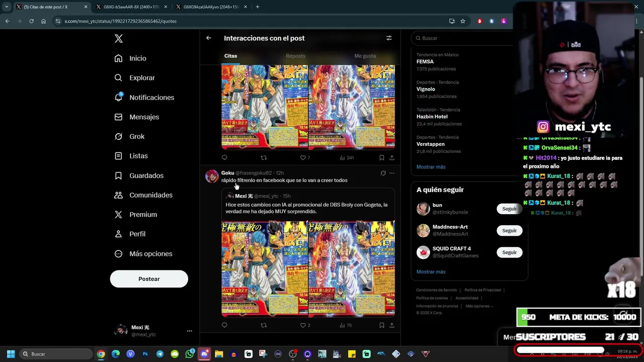Open Hazbin Hotel trending topic
This screenshot has width=644, height=362.
[432, 117]
